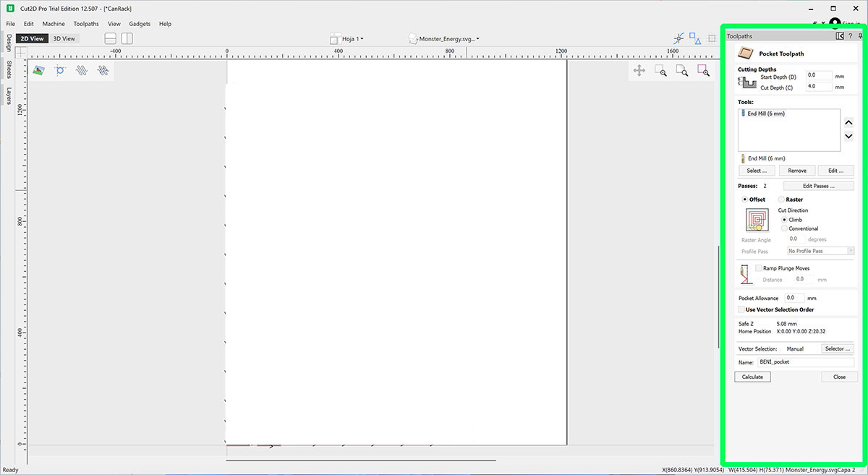Click the bitmap image view icon

click(x=39, y=70)
